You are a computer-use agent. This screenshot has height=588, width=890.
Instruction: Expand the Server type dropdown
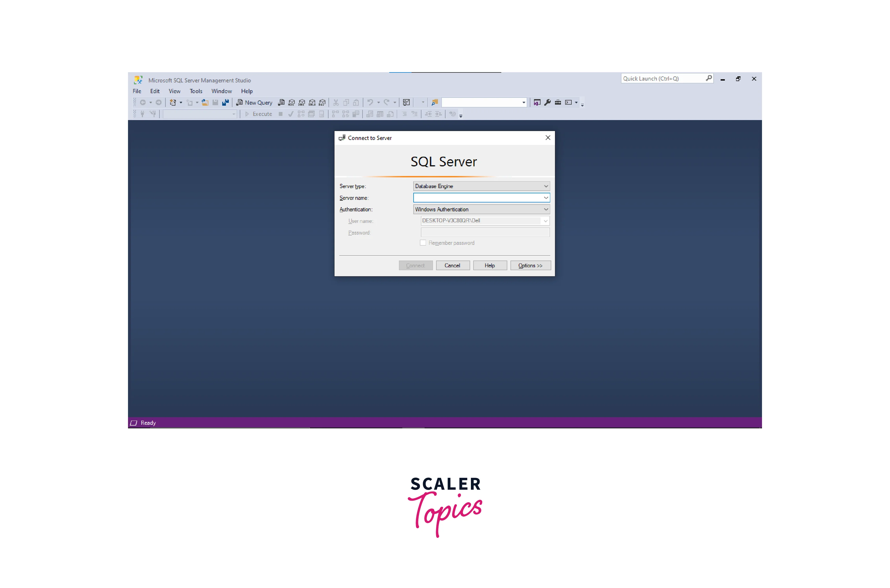(546, 186)
